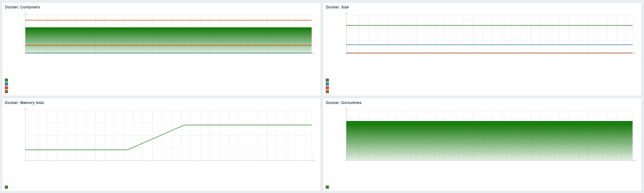This screenshot has height=193, width=644.
Task: Click the blue line in Docker: Size graph
Action: pos(489,45)
